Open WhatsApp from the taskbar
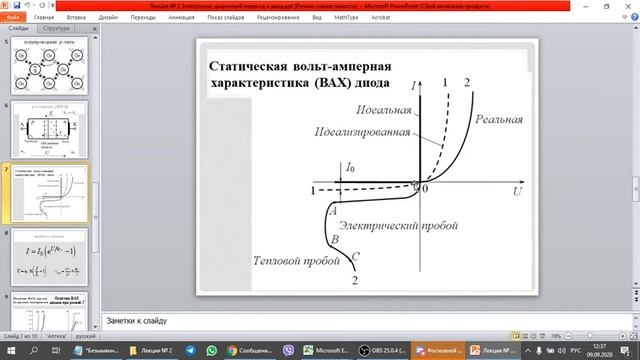This screenshot has height=360, width=640. pyautogui.click(x=212, y=351)
